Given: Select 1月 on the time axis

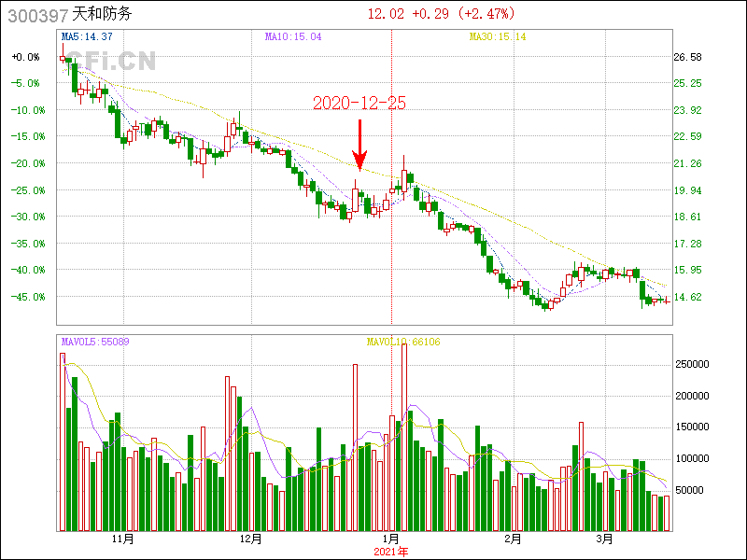Looking at the screenshot, I should [390, 539].
